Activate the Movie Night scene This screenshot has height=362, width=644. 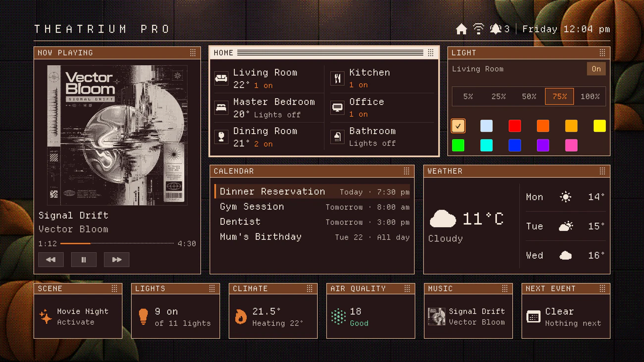(x=78, y=316)
